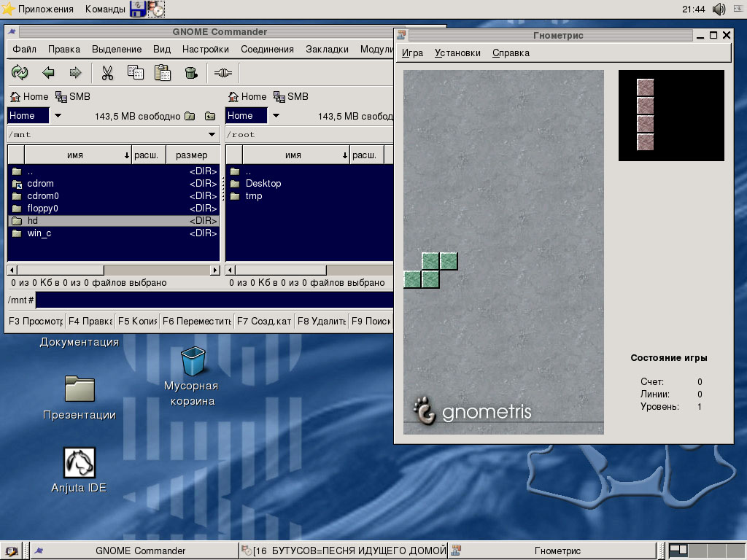Go back with the left green arrow

(x=48, y=72)
